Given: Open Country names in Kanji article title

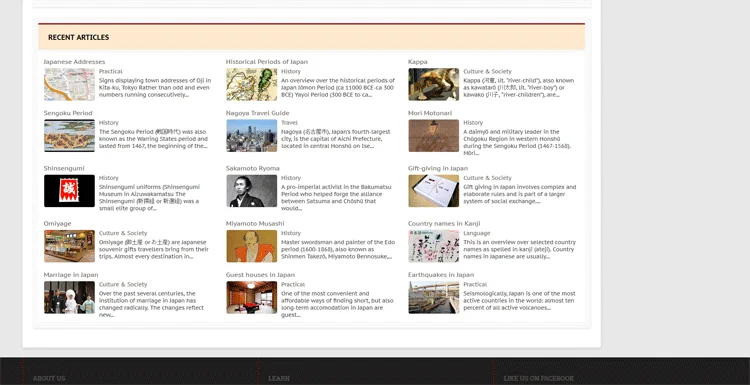Looking at the screenshot, I should click(x=444, y=223).
